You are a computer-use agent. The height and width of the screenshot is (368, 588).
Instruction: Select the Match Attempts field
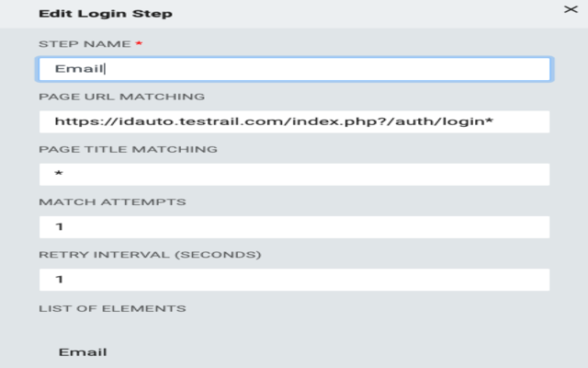[294, 226]
